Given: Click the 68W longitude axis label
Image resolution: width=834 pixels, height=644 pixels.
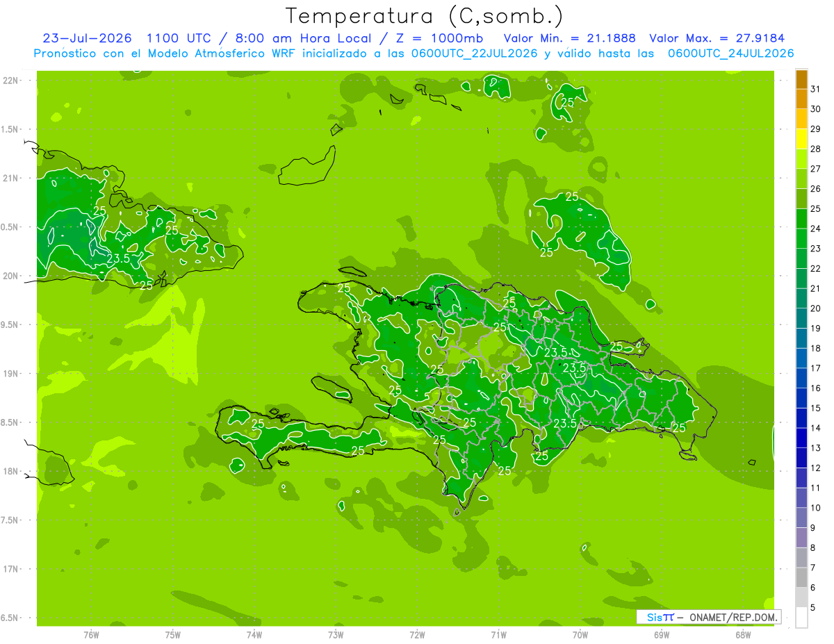Looking at the screenshot, I should coord(743,634).
